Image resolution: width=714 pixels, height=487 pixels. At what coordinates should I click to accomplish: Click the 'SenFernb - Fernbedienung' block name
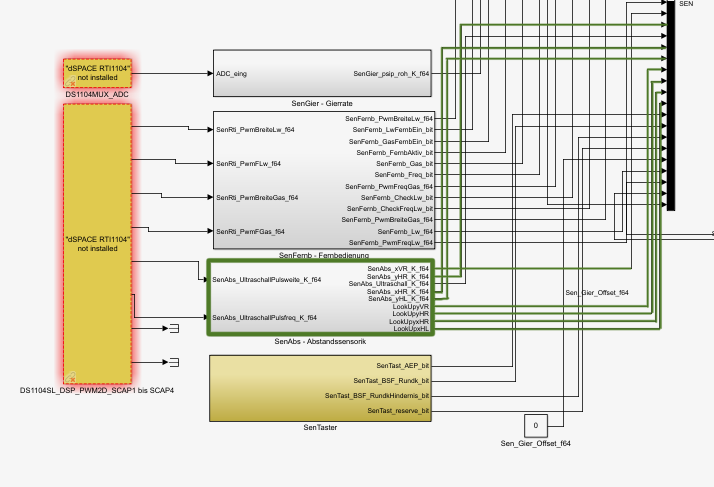(323, 256)
